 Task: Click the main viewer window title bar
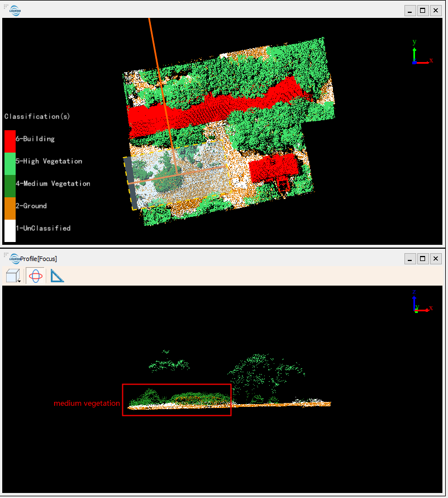(223, 10)
